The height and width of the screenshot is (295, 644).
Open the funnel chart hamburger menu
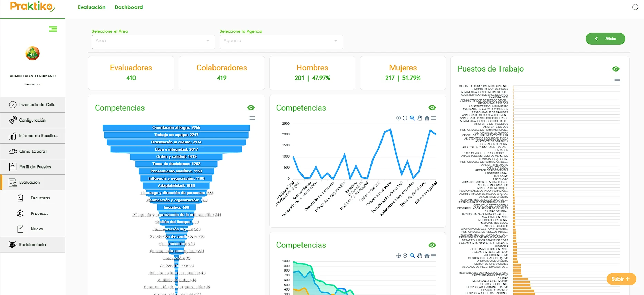coord(252,118)
